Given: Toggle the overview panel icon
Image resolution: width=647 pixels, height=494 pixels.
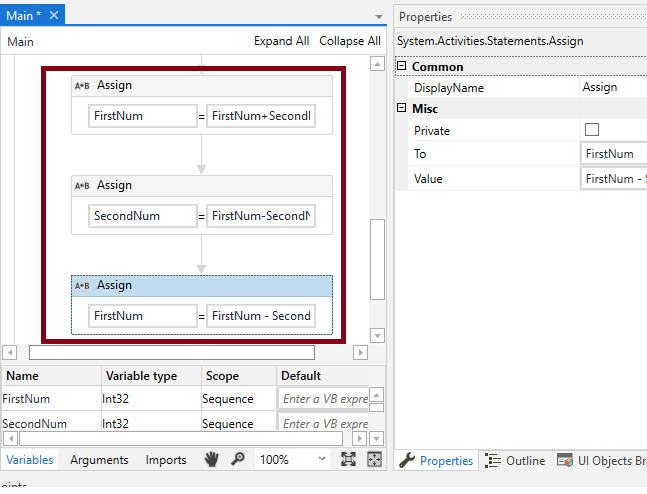Looking at the screenshot, I should coord(374,459).
